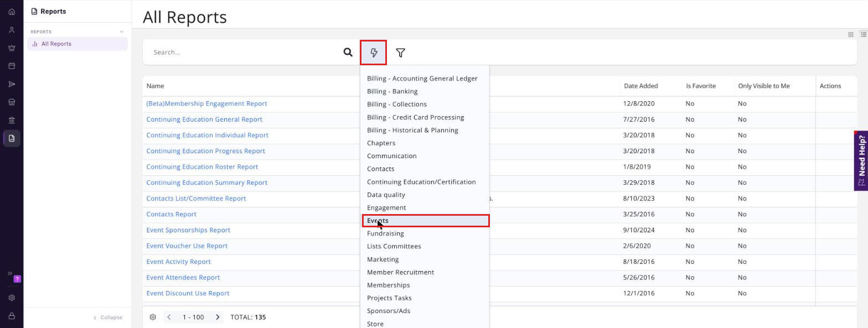Focus the Search... input field
The width and height of the screenshot is (868, 328).
(244, 53)
